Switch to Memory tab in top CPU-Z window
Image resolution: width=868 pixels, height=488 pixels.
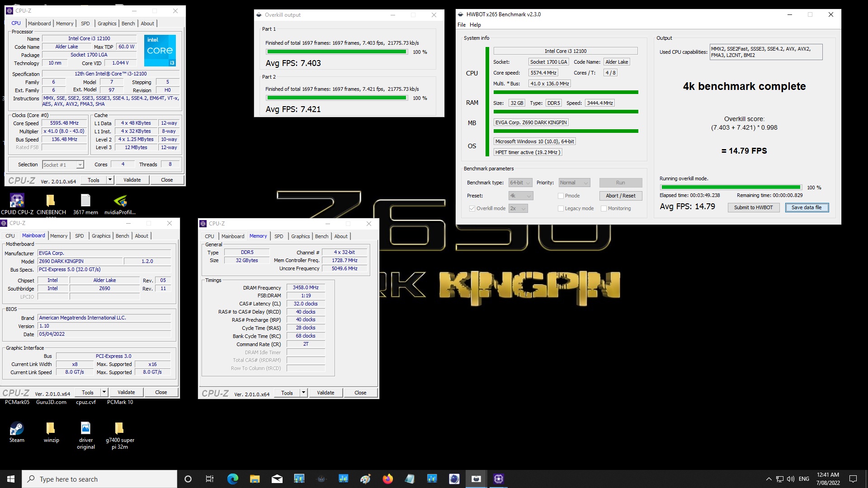[65, 23]
